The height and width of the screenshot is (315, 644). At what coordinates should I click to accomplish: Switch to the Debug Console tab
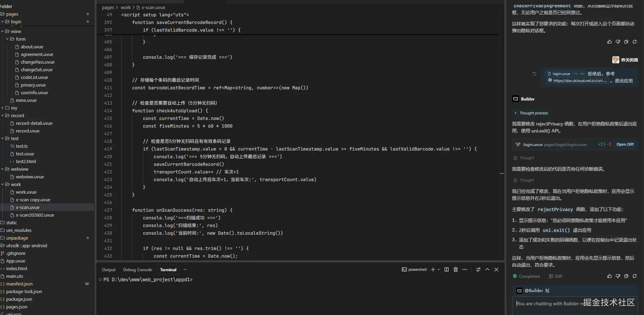pos(138,270)
